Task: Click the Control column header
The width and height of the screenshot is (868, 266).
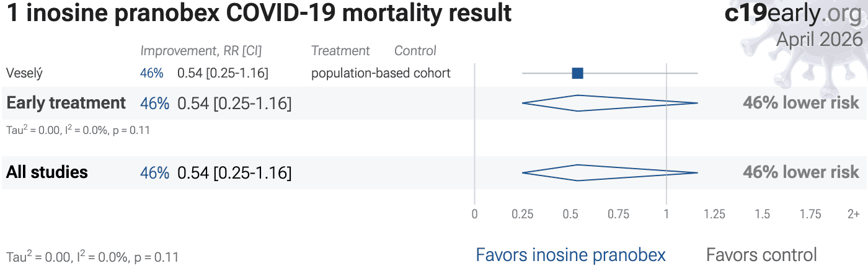Action: point(415,51)
